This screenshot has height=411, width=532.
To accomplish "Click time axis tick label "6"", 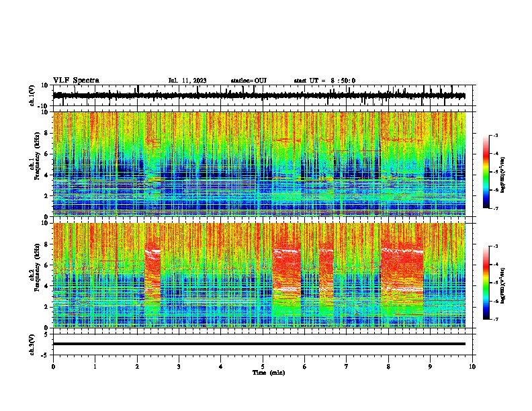I will coord(305,367).
